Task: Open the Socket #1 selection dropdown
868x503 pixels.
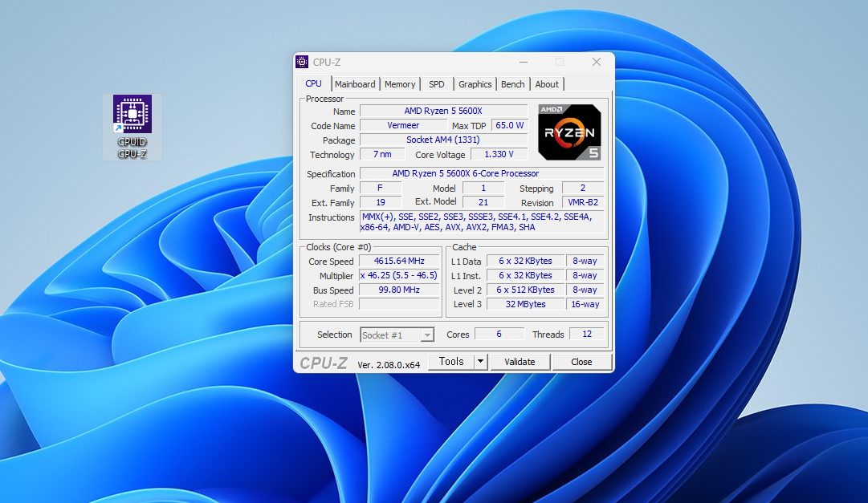Action: pyautogui.click(x=397, y=335)
